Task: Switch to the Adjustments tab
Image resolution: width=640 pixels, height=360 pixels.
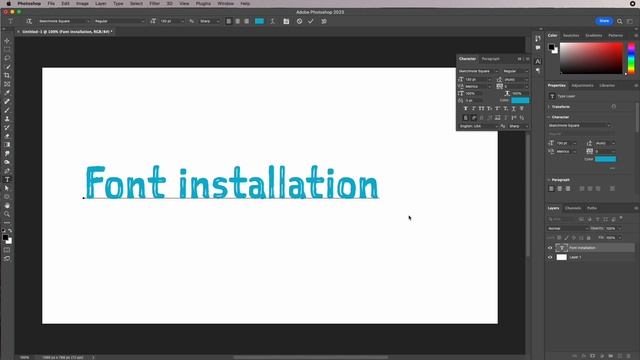Action: point(582,86)
